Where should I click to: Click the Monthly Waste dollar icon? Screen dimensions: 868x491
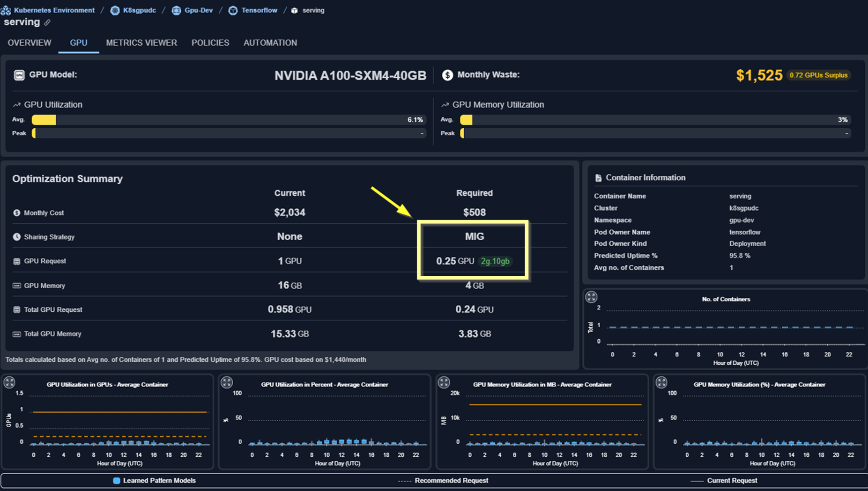tap(447, 75)
